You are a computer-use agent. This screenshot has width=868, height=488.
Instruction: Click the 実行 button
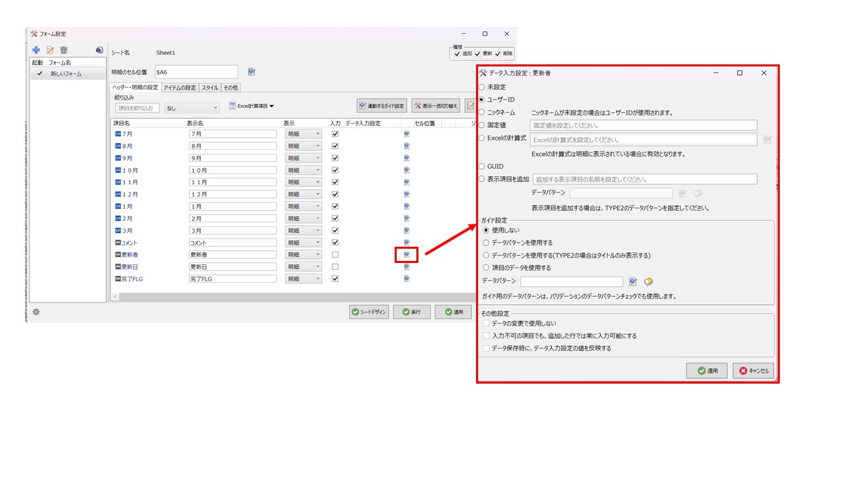click(x=411, y=312)
